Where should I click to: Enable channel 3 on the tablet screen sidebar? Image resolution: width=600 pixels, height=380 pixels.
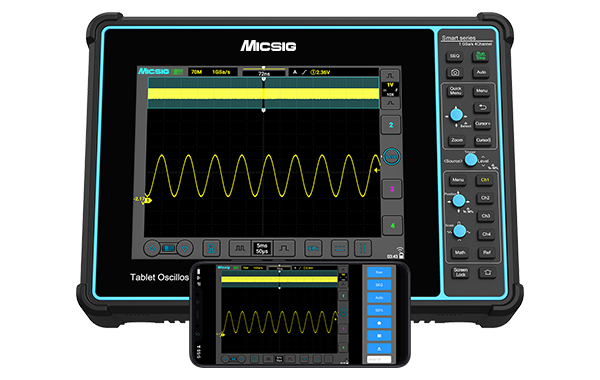pos(392,189)
